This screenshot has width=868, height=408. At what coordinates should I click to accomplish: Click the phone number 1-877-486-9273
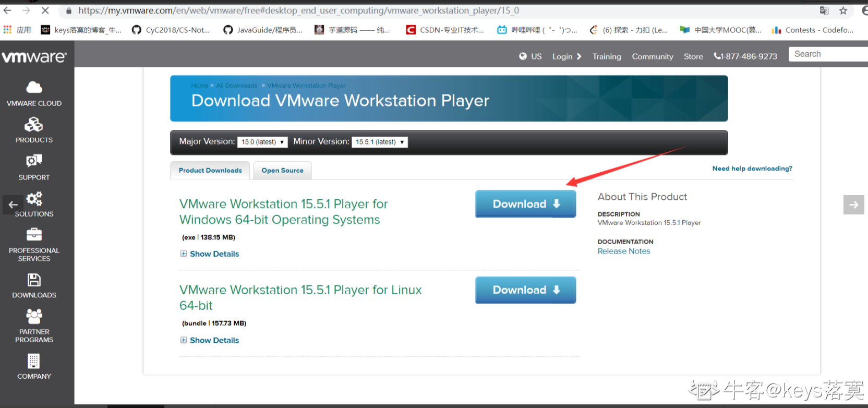(x=745, y=56)
